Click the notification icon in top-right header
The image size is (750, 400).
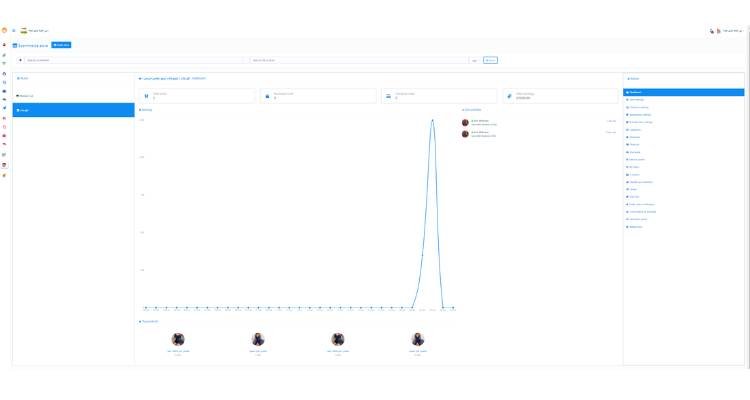point(711,31)
